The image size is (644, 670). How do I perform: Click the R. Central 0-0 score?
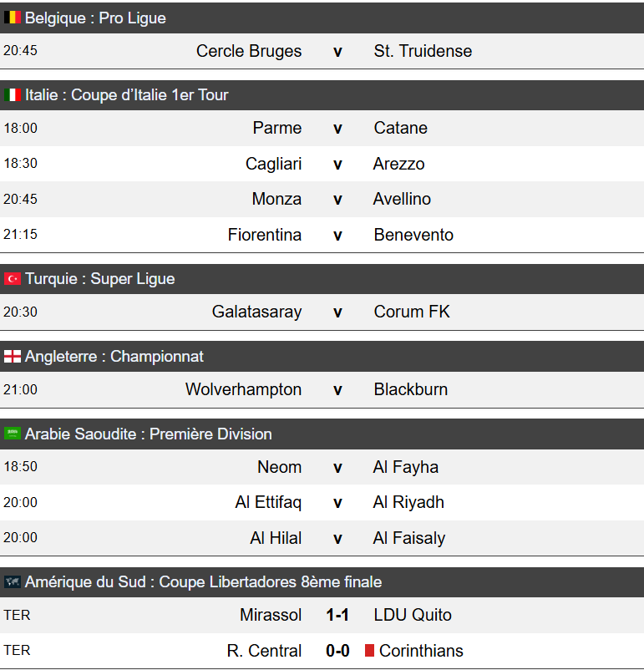[x=337, y=651]
